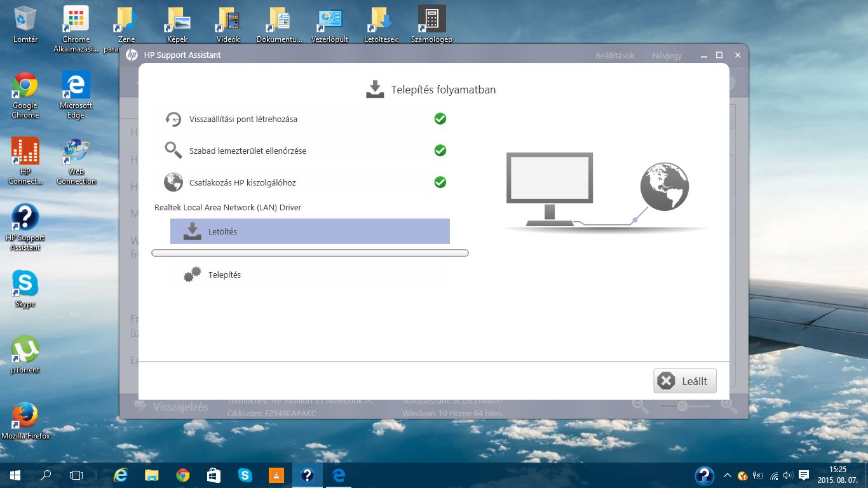The image size is (868, 488).
Task: Open Névjegy in HP Support Assistant title bar
Action: [x=667, y=55]
